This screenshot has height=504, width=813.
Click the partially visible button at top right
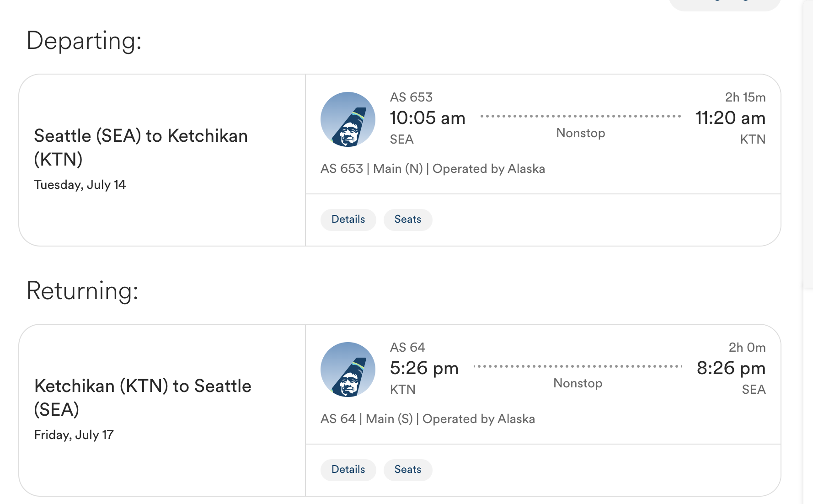[724, 4]
